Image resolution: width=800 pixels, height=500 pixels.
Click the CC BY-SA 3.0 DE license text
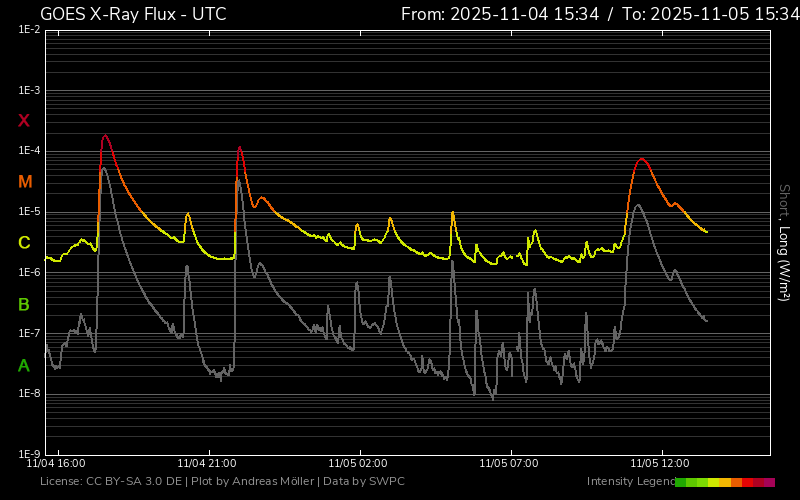[133, 482]
